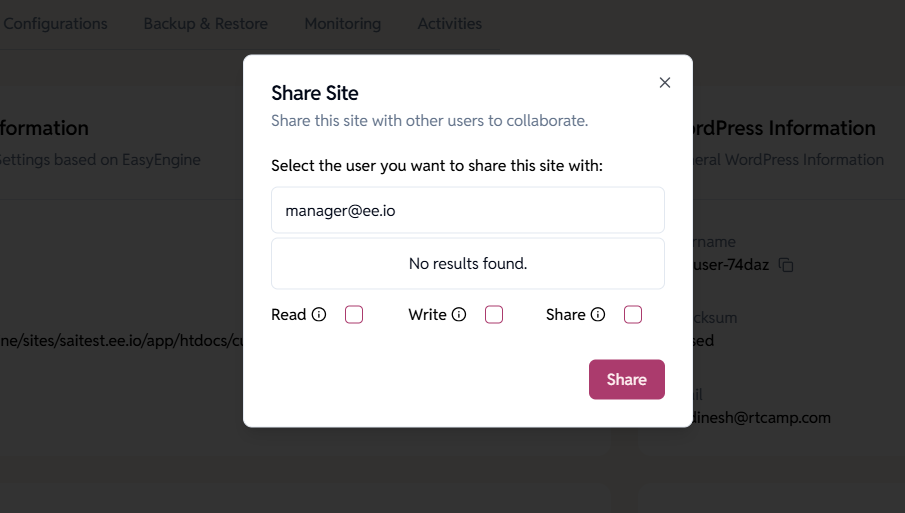Enable the Share permission checkbox
Viewport: 905px width, 513px height.
(633, 314)
